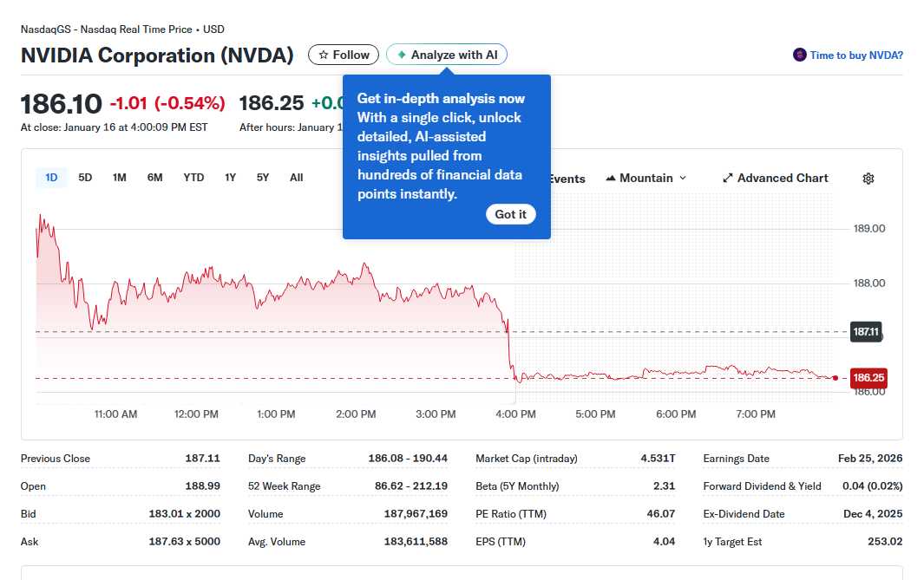Viewport: 924px width, 580px height.
Task: Click the 186.25 current price marker
Action: coord(868,378)
